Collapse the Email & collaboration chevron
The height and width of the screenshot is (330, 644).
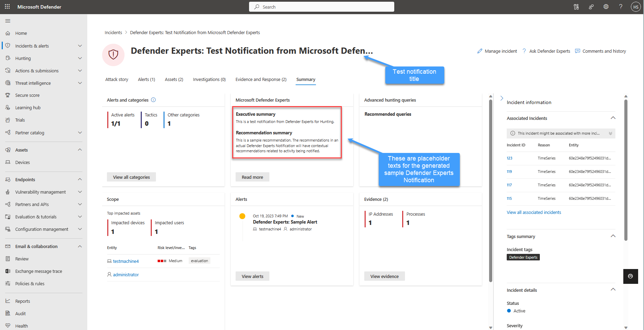pyautogui.click(x=80, y=246)
